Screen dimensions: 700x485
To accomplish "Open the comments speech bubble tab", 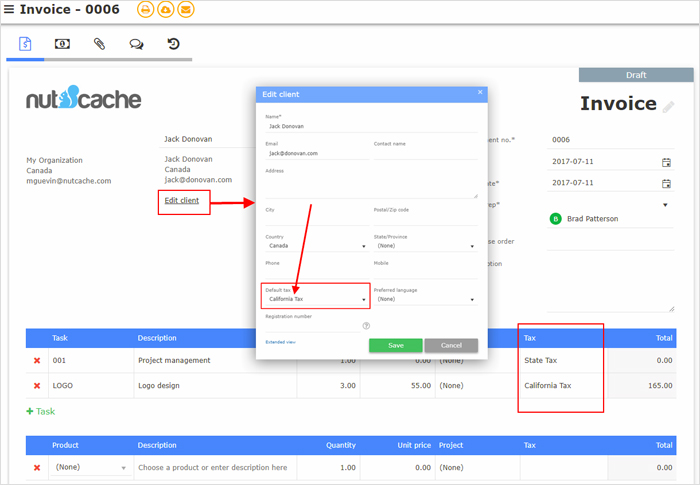I will tap(136, 44).
